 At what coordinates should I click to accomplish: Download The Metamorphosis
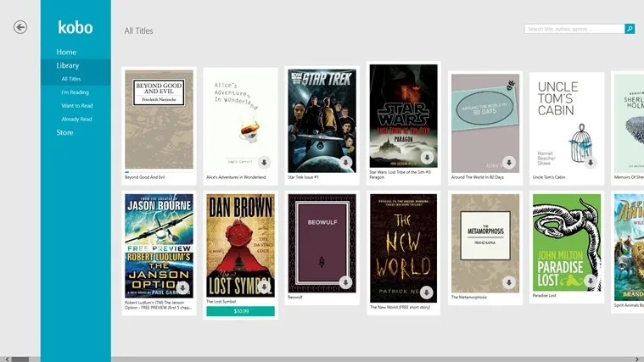coord(509,282)
